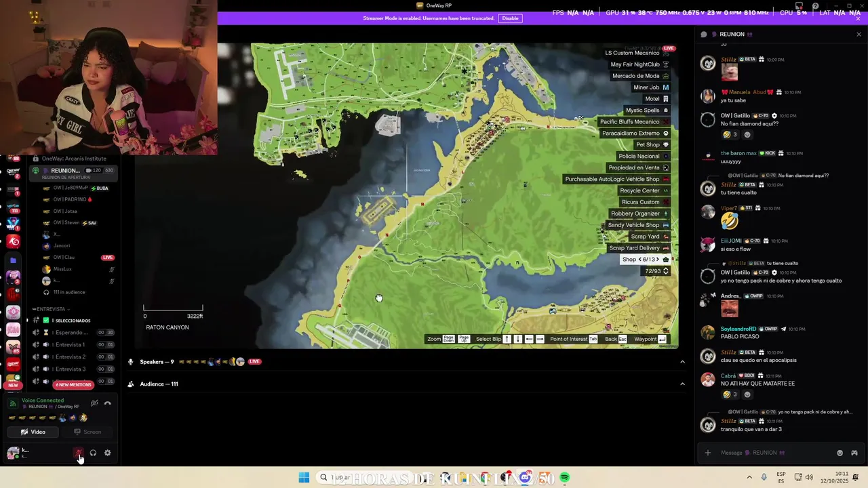Open Spotify from the Windows taskbar
Viewport: 868px width, 488px height.
(x=564, y=477)
